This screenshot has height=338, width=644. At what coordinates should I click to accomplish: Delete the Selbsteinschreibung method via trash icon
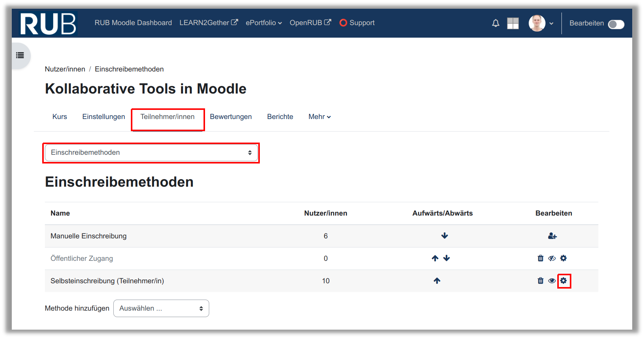pos(541,281)
